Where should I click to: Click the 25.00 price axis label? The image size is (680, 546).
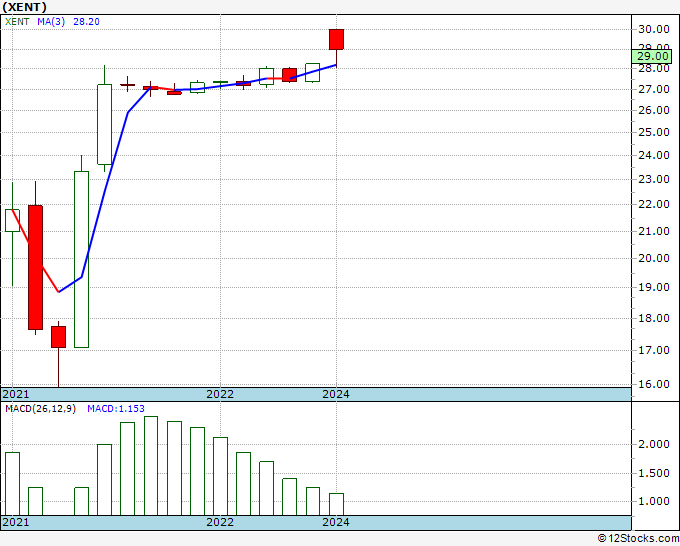(x=654, y=132)
